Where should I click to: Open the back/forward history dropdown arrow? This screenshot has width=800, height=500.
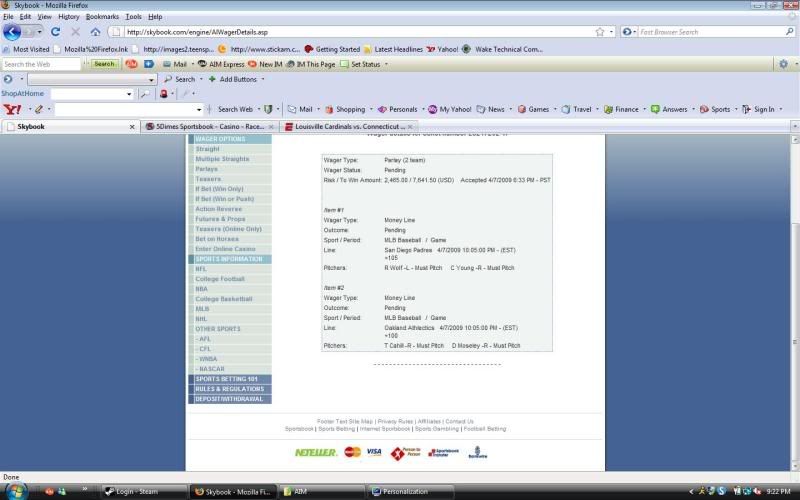(39, 32)
